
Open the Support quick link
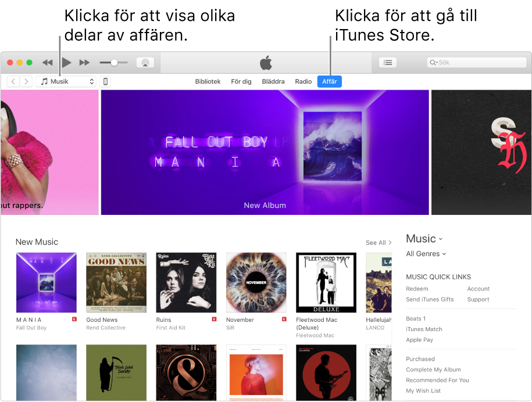coord(478,299)
